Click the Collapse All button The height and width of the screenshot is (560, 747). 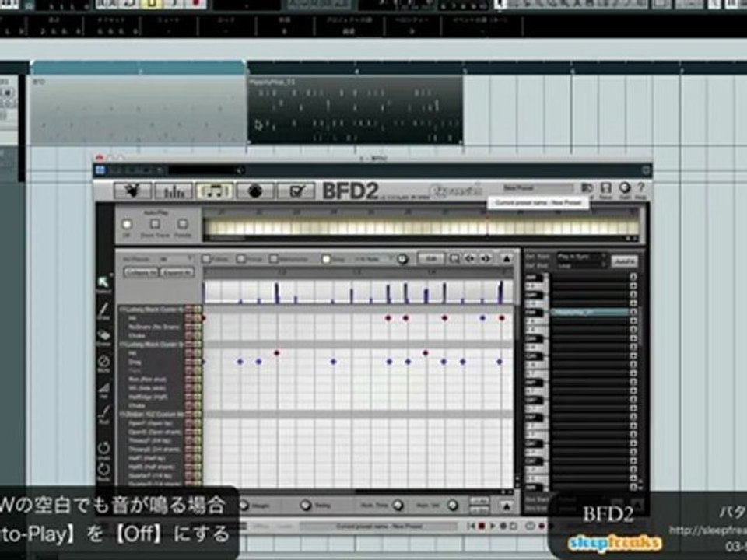coord(141,272)
